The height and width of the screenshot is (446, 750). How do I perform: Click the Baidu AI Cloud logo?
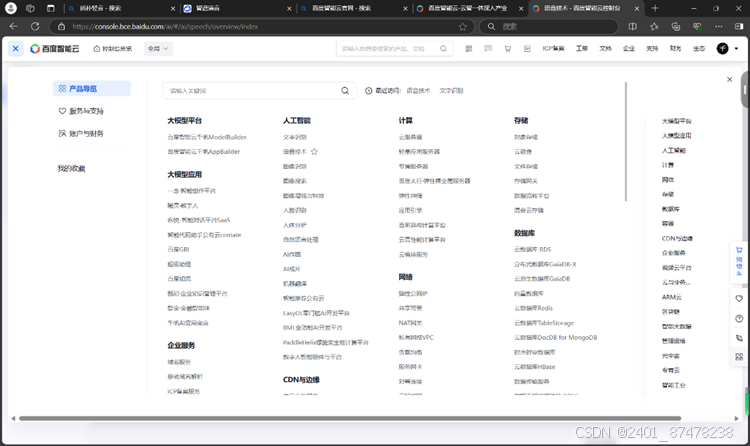[x=55, y=48]
